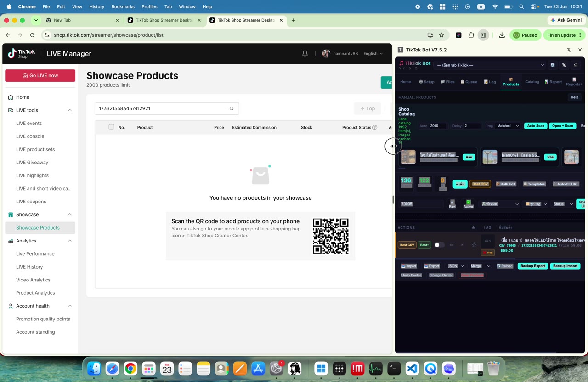Open Spotlight search in the menu bar
This screenshot has height=382, width=588.
tap(521, 6)
